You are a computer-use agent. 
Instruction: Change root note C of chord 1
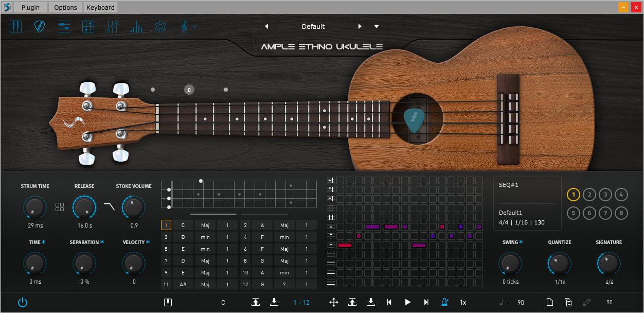pyautogui.click(x=183, y=225)
